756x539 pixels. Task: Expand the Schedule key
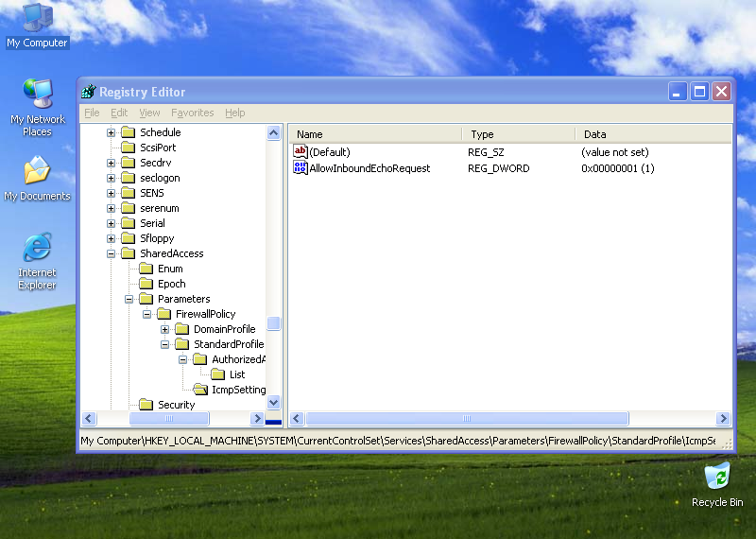(x=111, y=132)
